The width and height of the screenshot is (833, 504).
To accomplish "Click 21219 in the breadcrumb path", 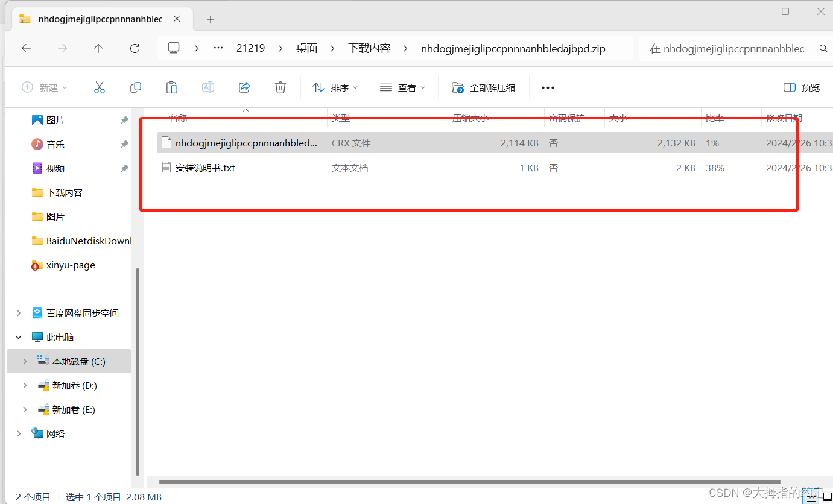I will click(x=250, y=48).
